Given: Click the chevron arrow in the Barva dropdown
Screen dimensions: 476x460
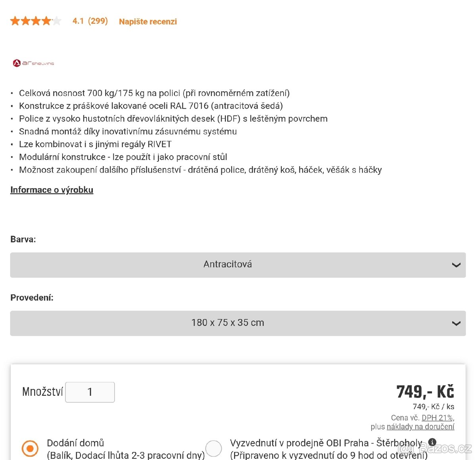Looking at the screenshot, I should coord(456,265).
